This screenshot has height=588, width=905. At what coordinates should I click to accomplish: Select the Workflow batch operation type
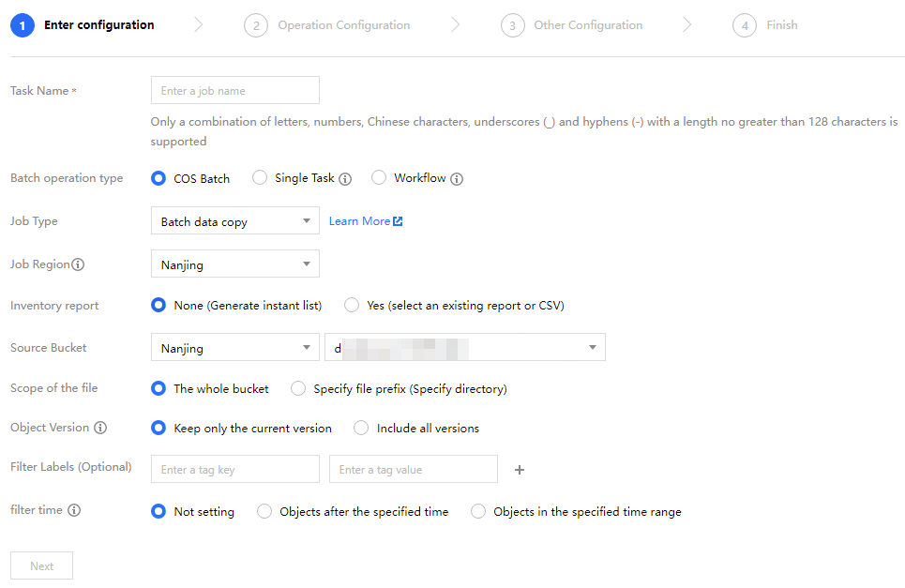379,178
